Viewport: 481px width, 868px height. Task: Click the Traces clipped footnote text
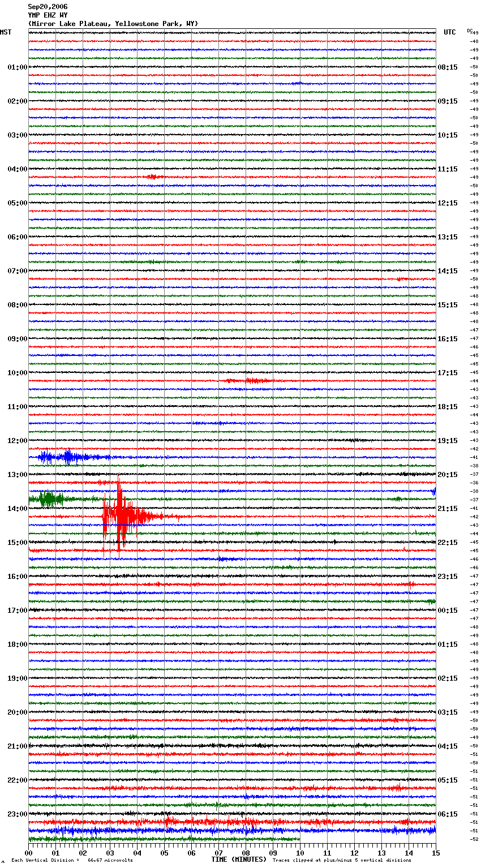(x=342, y=860)
